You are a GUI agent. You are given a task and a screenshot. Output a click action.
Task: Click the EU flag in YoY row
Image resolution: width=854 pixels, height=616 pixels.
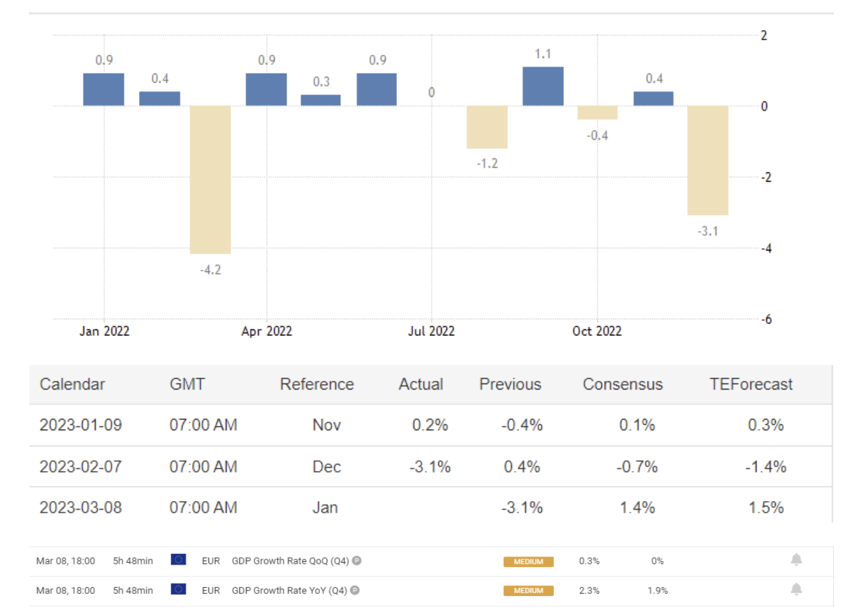click(178, 589)
